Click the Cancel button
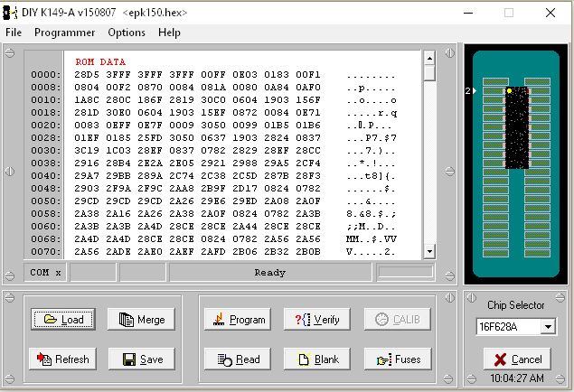The width and height of the screenshot is (574, 392). coord(517,359)
